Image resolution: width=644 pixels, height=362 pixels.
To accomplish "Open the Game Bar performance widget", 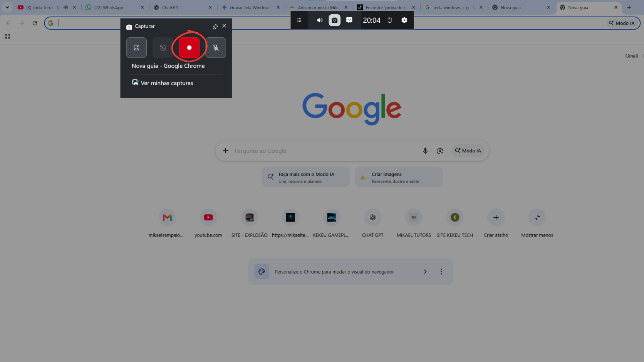I will [349, 20].
